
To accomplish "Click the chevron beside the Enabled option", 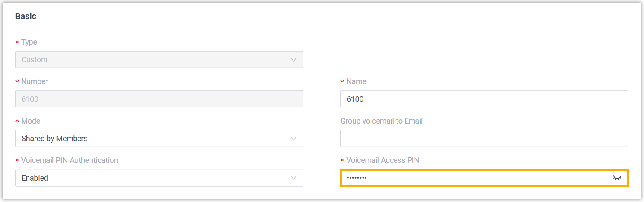I will tap(293, 178).
